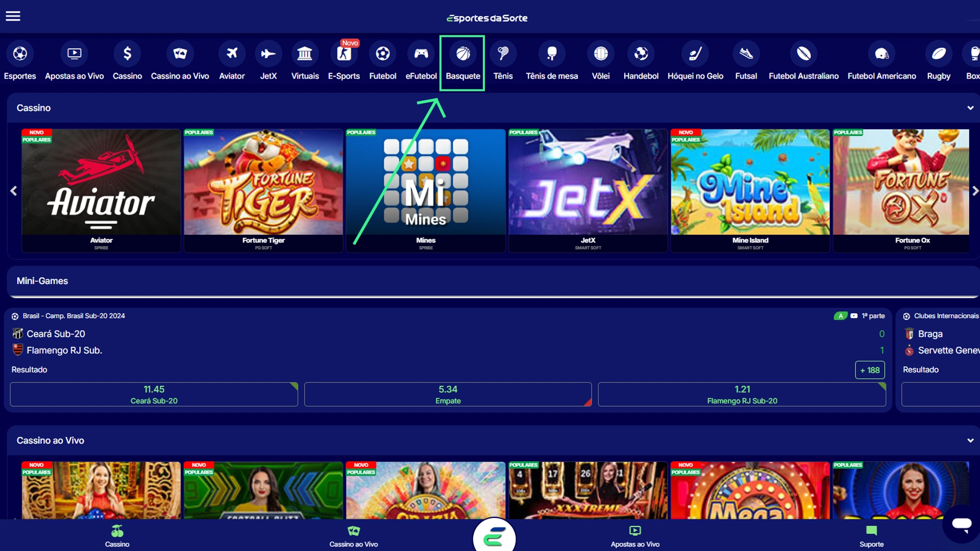980x551 pixels.
Task: Bet on Empate at 5.34
Action: click(x=448, y=394)
